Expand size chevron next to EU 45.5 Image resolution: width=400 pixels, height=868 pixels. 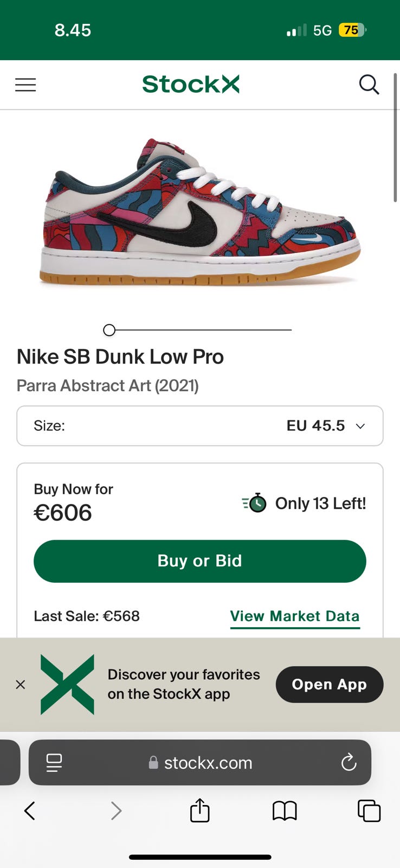360,426
